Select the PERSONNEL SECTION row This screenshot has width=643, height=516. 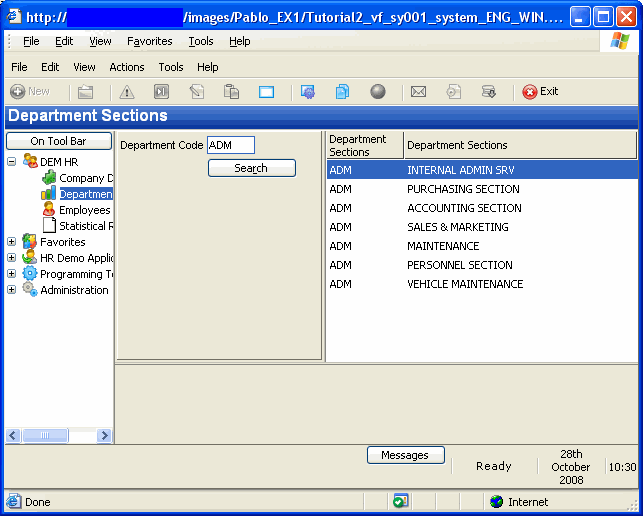click(x=482, y=265)
